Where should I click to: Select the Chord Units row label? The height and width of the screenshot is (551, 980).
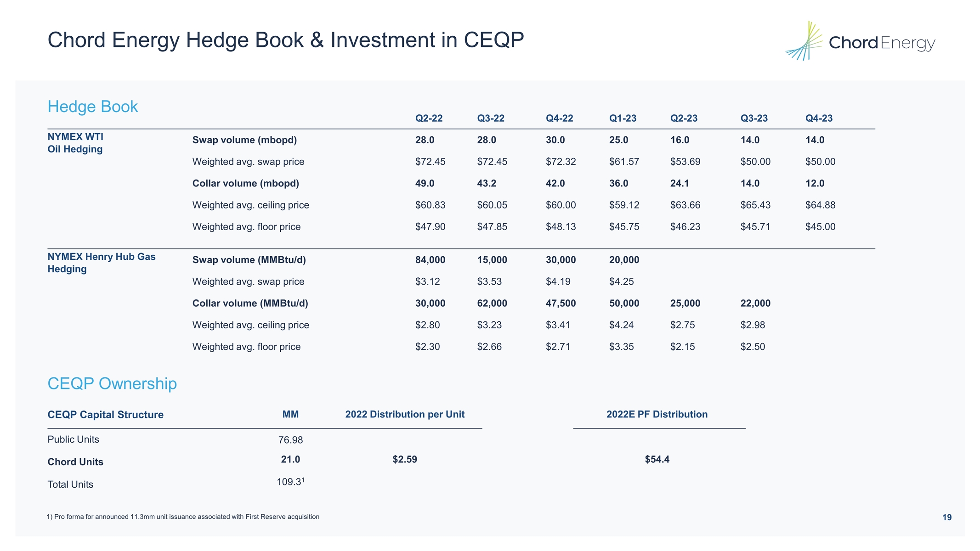(x=75, y=462)
